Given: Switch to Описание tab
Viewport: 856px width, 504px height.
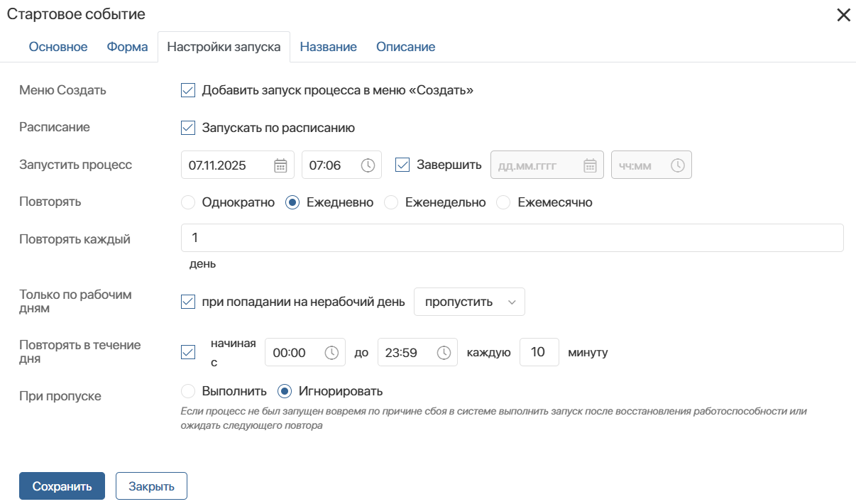Looking at the screenshot, I should coord(405,47).
